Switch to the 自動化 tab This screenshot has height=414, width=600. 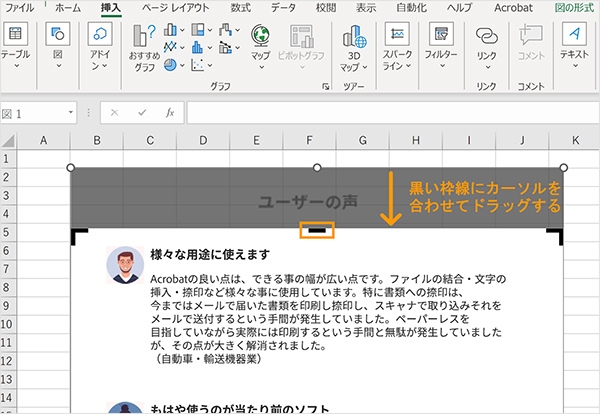pos(411,8)
